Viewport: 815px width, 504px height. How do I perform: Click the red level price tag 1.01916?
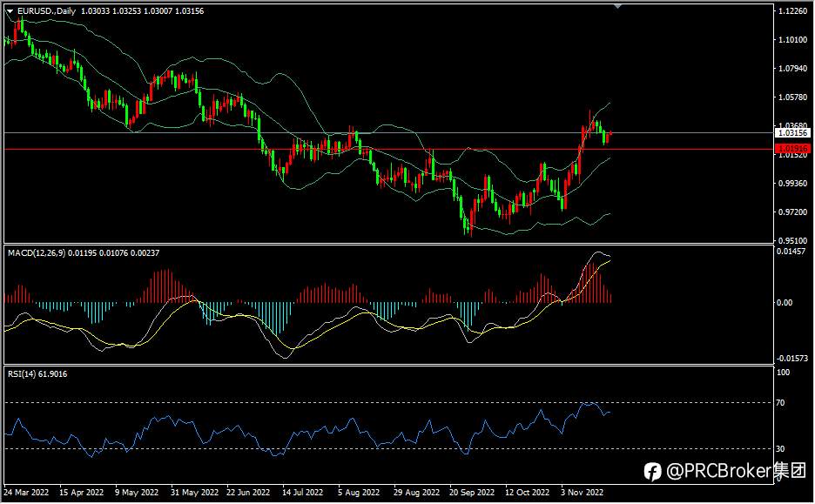pyautogui.click(x=792, y=149)
